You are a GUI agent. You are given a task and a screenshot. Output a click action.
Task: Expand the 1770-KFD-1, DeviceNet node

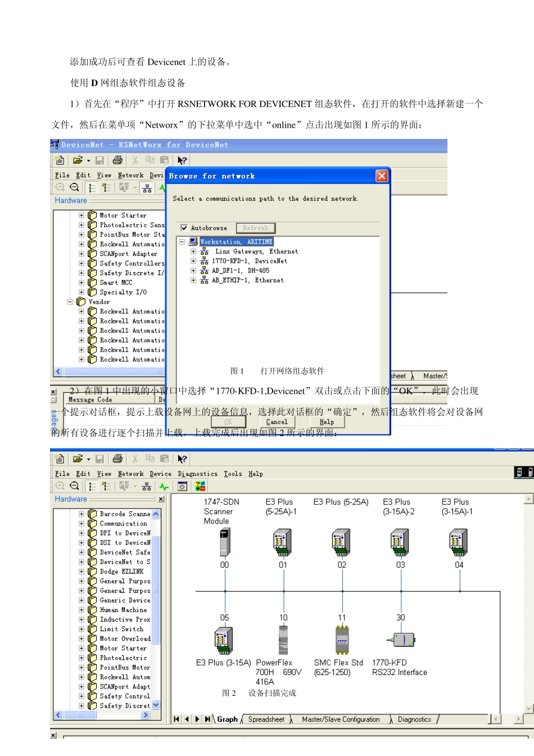(193, 261)
